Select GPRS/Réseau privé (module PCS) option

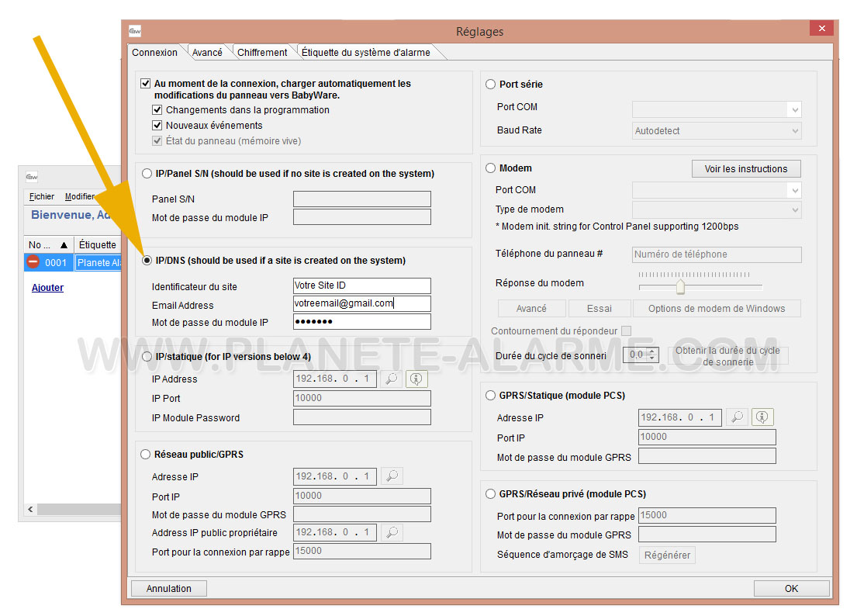click(490, 493)
